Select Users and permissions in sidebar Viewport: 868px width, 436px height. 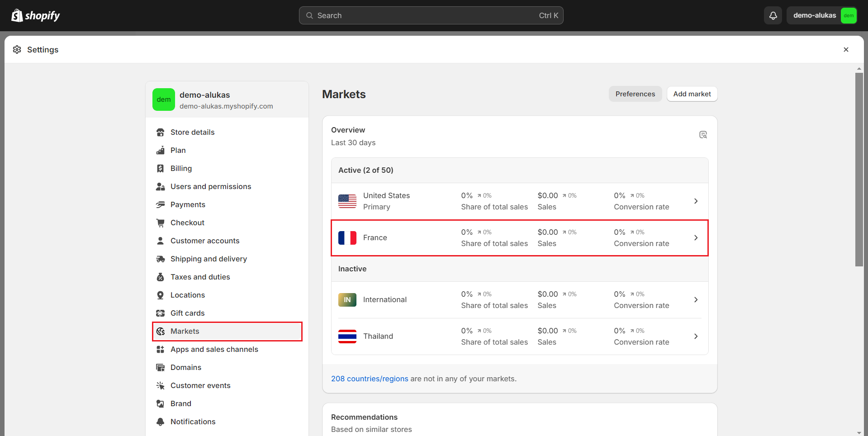[x=210, y=186]
